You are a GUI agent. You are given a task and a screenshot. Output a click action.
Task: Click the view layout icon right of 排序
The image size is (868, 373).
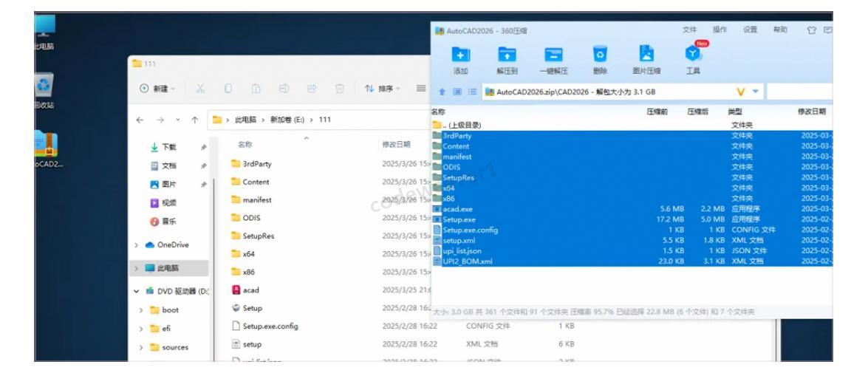pos(421,89)
